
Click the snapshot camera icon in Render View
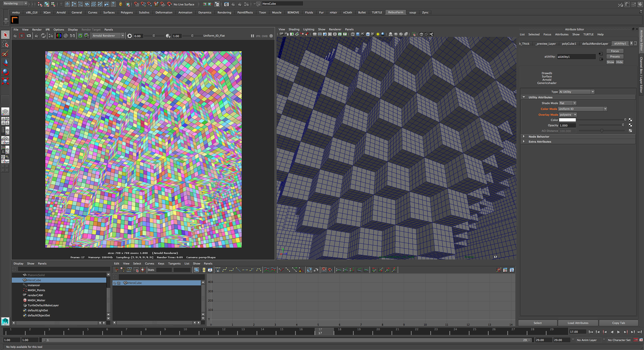(x=29, y=36)
